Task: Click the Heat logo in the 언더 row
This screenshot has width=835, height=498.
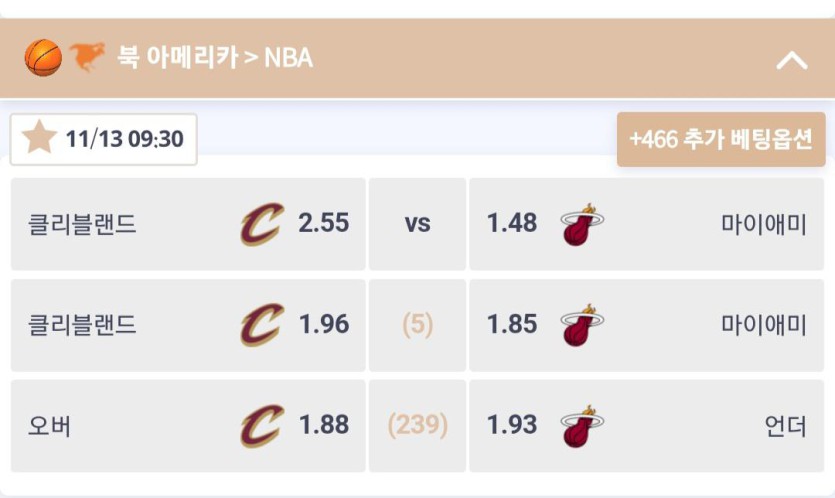Action: coord(582,426)
